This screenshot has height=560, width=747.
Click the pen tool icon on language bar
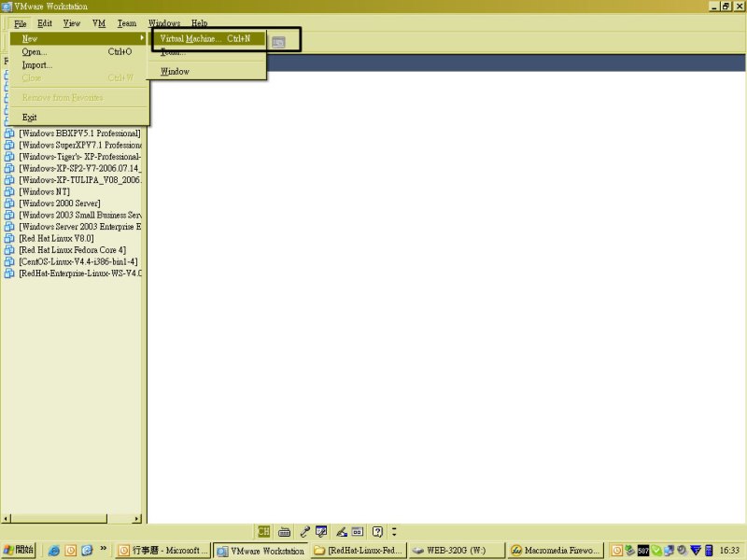point(341,531)
